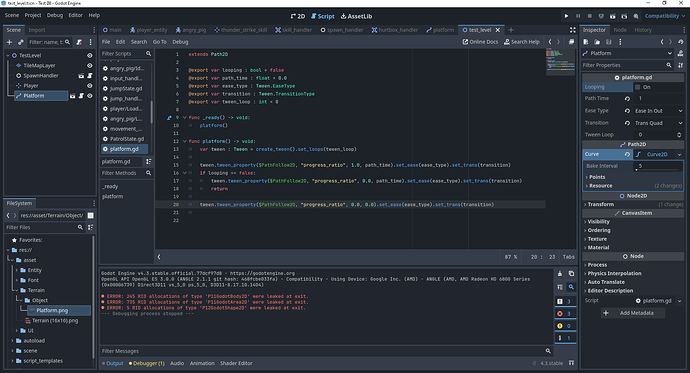
Task: Hide the TileMapLayer node visibility eye
Action: coord(90,66)
